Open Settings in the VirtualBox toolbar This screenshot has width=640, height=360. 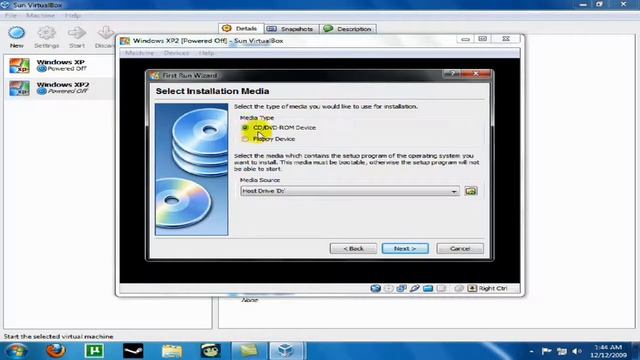click(x=47, y=33)
